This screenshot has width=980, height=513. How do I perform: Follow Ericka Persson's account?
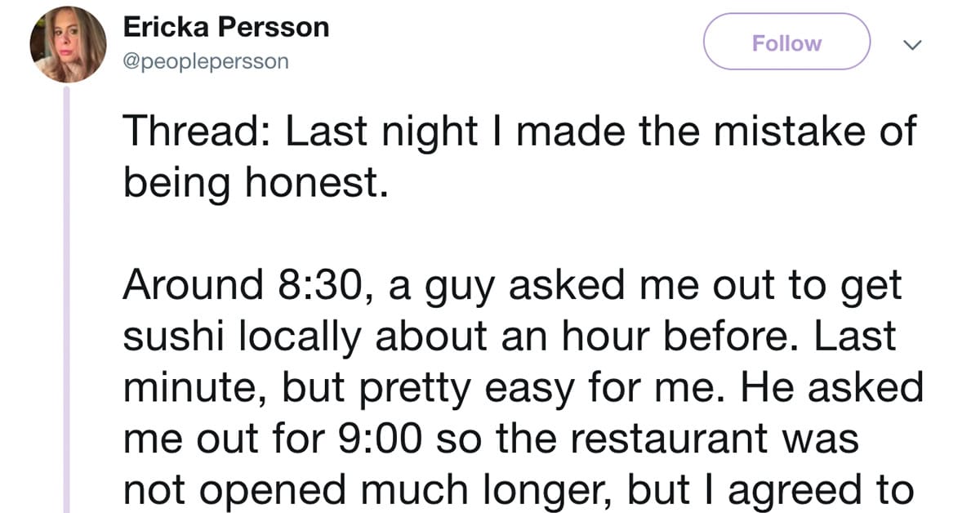pos(786,42)
